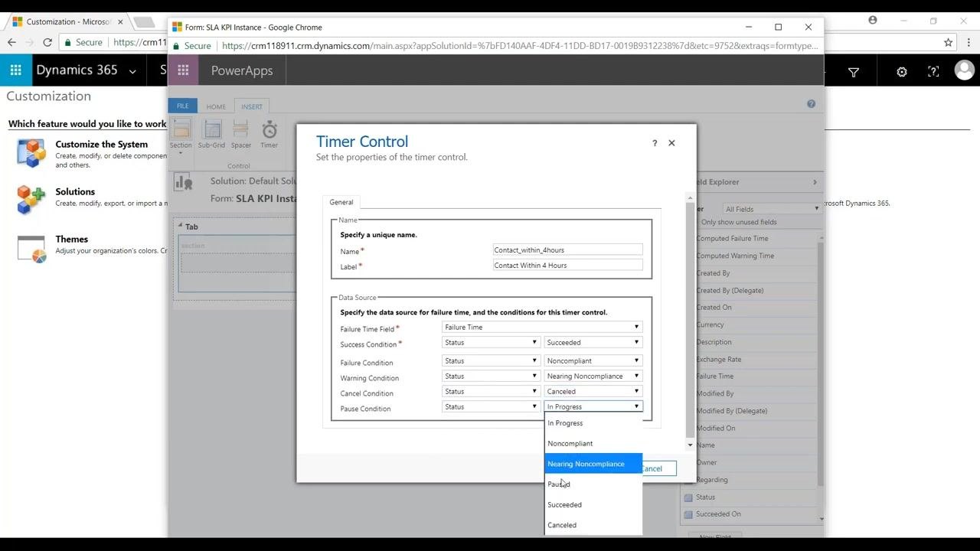Click the Solutions icon

[31, 200]
